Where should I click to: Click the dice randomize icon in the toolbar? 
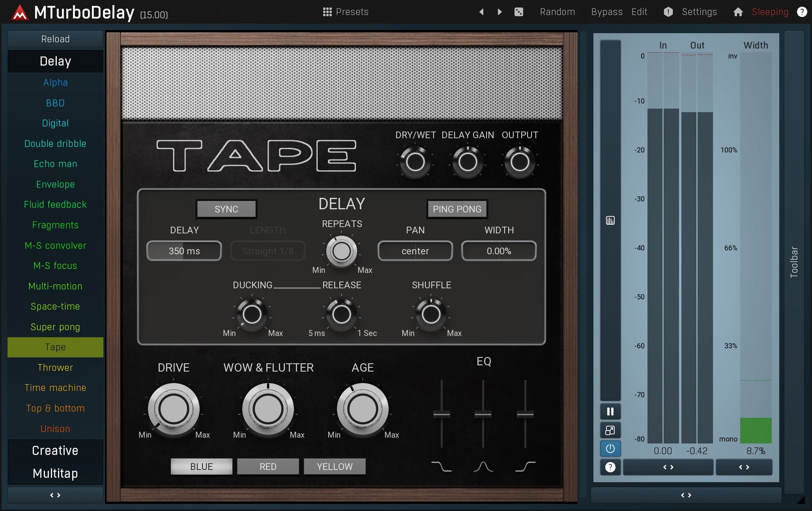tap(519, 12)
